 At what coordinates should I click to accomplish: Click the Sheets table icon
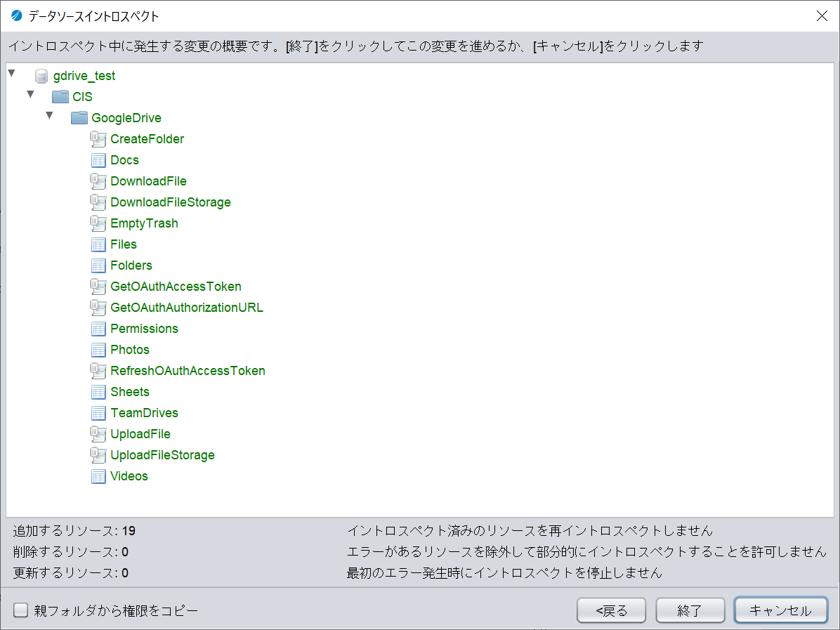tap(98, 392)
